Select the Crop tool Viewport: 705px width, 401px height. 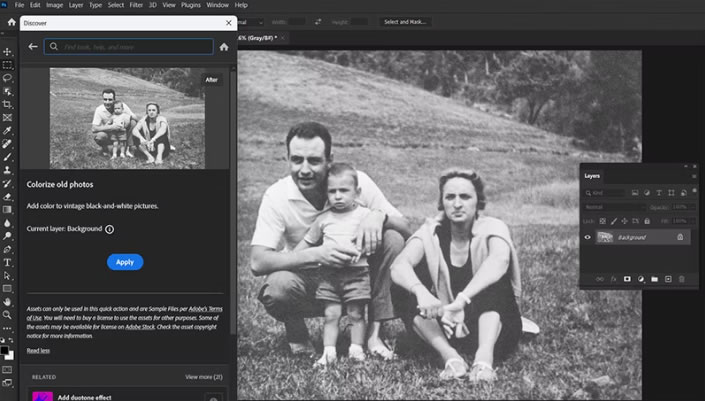8,104
